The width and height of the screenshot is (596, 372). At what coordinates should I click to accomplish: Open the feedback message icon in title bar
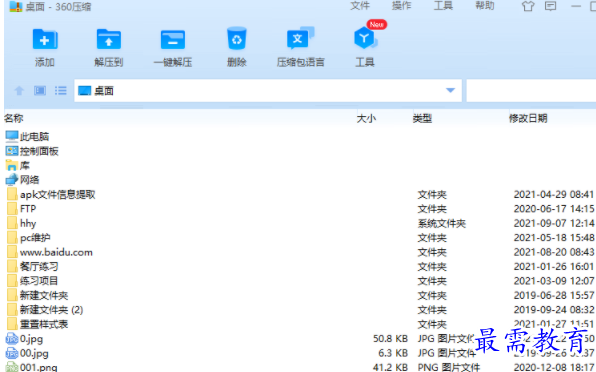click(x=550, y=6)
